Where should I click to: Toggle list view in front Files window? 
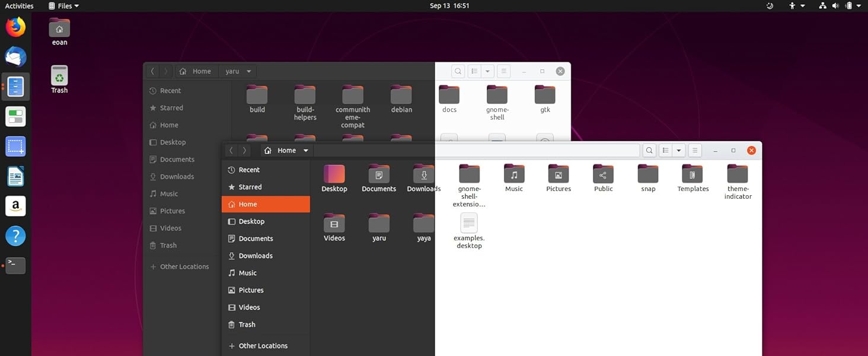click(x=666, y=151)
